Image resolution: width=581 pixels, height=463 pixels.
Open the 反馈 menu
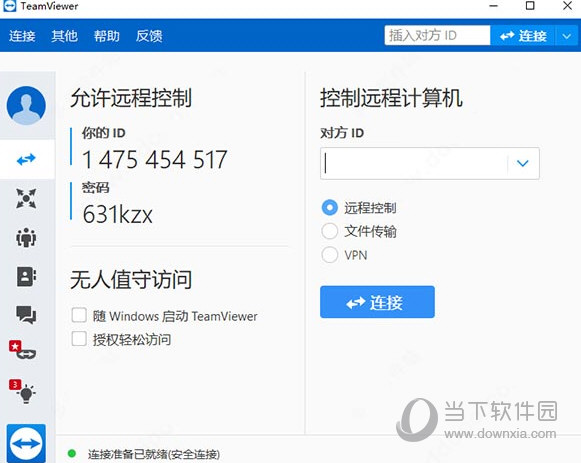(x=149, y=36)
